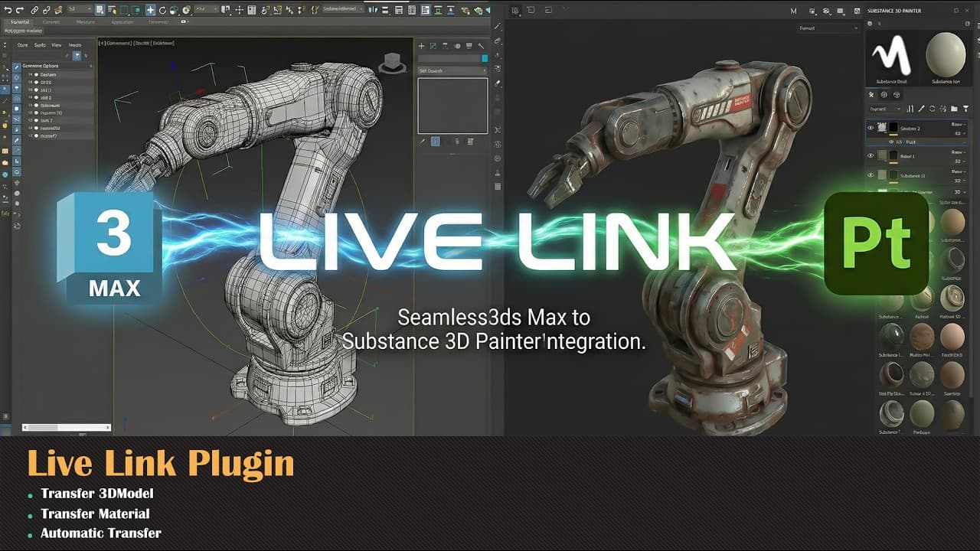Viewport: 980px width, 551px height.
Task: Select the Unlink Selection tool in 3ds Max
Action: (x=47, y=10)
